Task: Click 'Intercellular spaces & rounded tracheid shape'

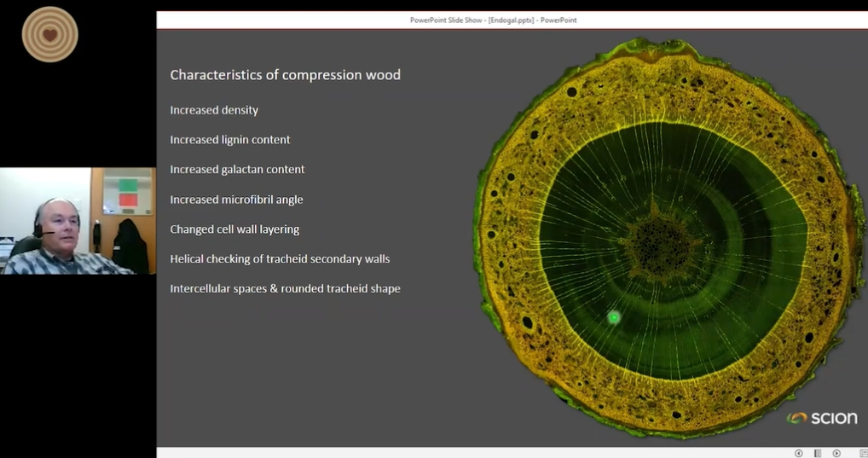Action: [285, 288]
